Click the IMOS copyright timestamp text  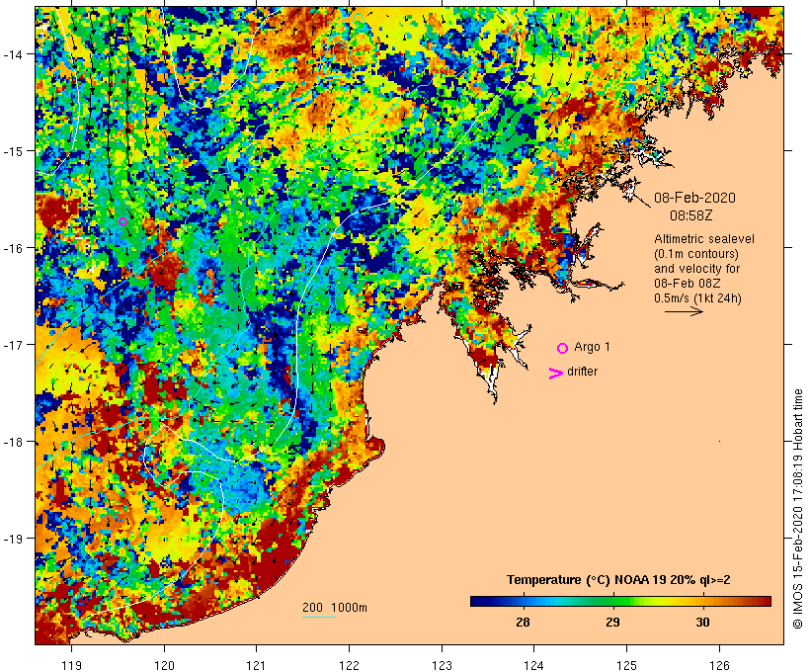coord(797,509)
